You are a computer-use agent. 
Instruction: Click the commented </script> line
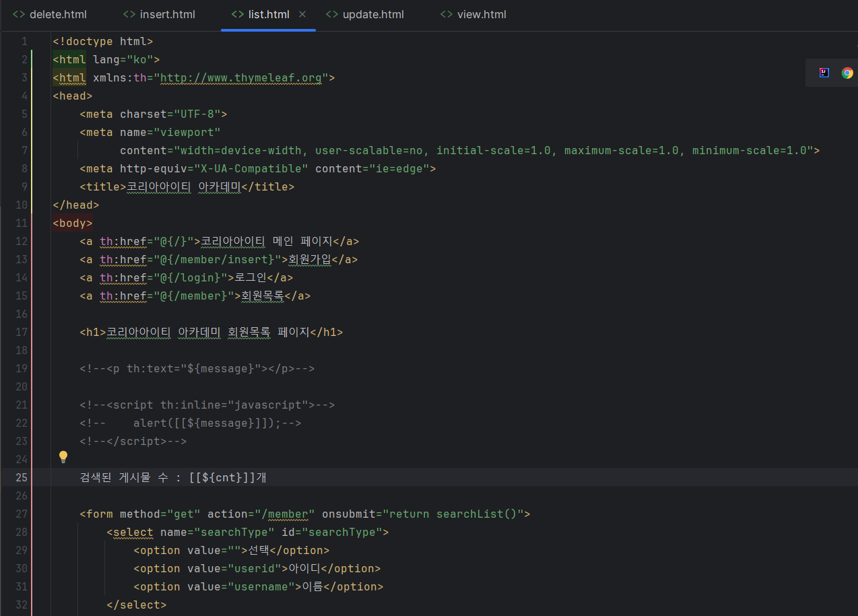tap(133, 441)
